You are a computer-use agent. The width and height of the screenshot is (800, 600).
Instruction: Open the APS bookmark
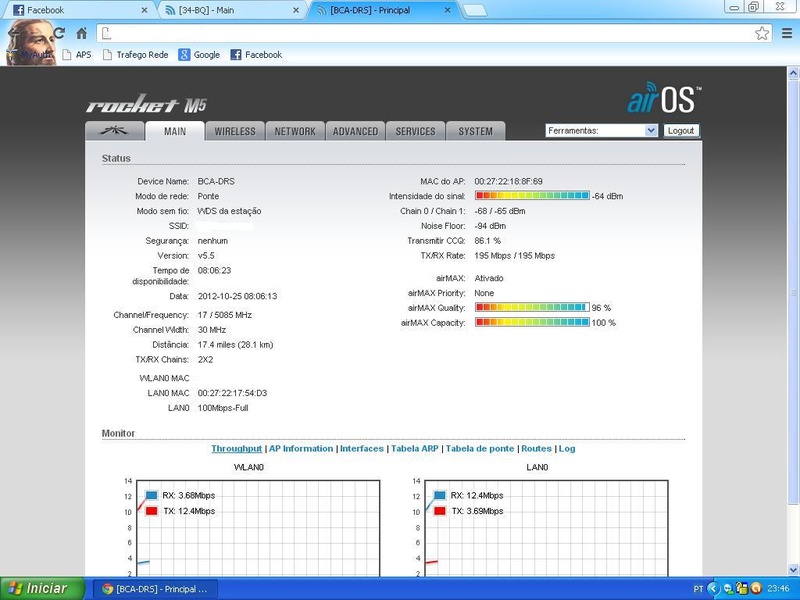pyautogui.click(x=77, y=55)
